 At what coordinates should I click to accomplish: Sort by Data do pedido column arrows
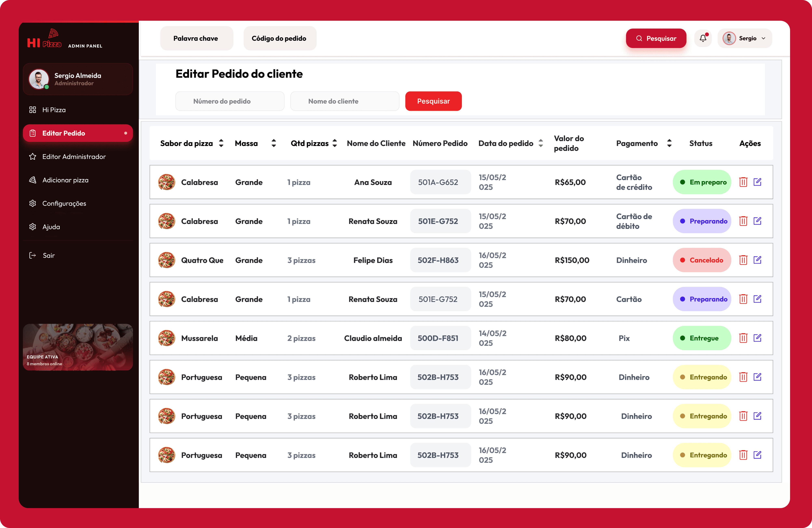(541, 143)
